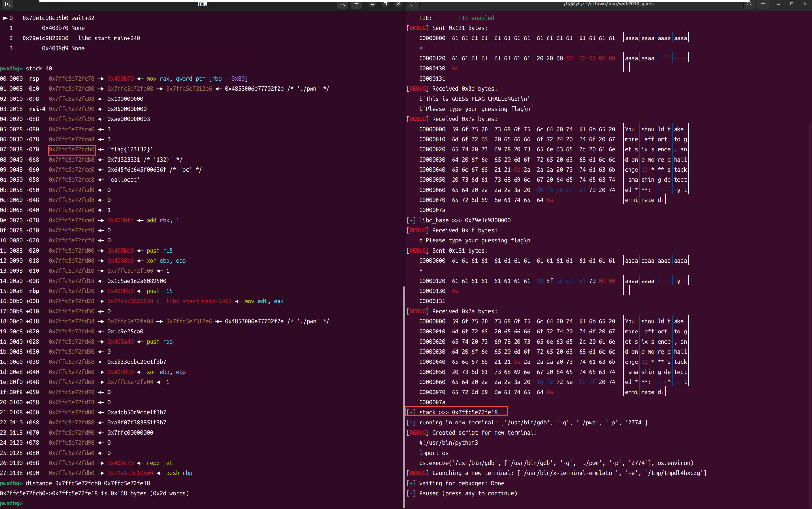
Task: Click the address 0x79e1c9c108e0 in the stack dump
Action: 130,473
